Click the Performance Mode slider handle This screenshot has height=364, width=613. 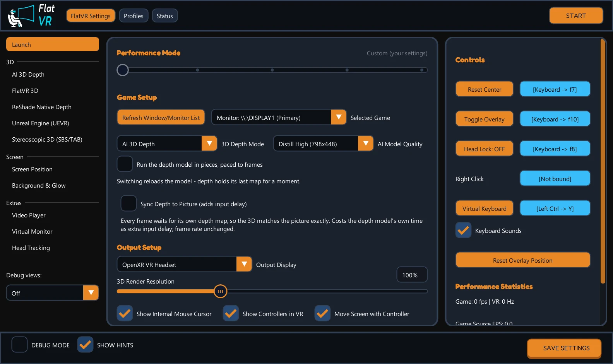pyautogui.click(x=123, y=70)
